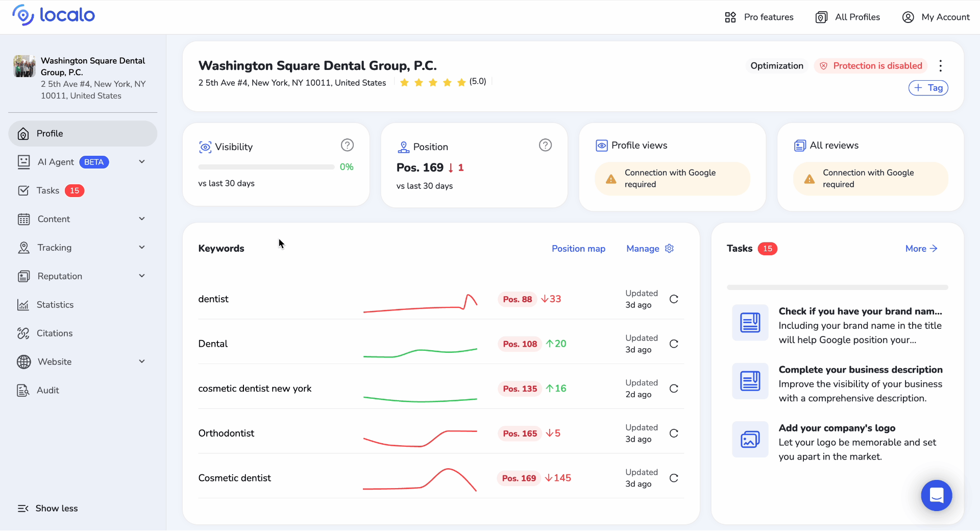Refresh the Orthodontist keyword position
Image resolution: width=980 pixels, height=531 pixels.
[674, 433]
